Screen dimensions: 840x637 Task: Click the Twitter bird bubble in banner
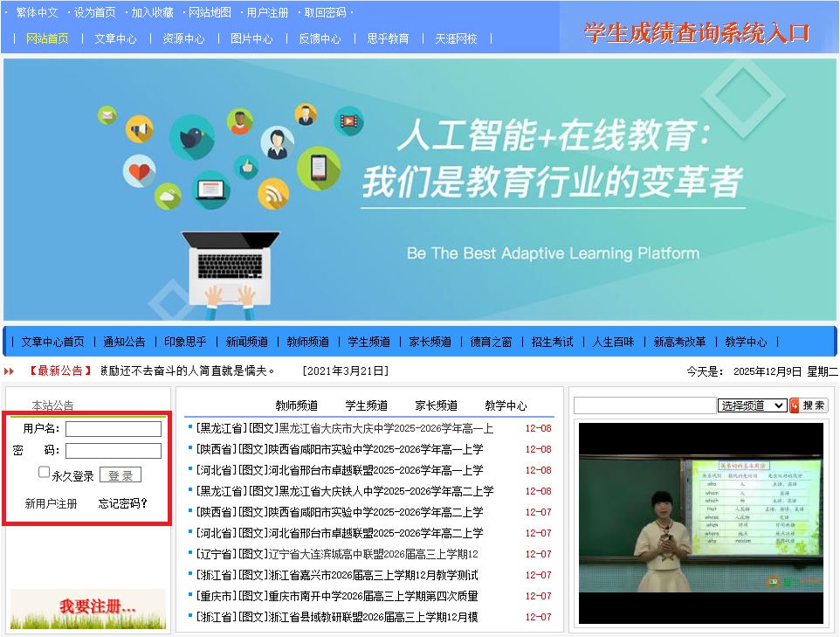(191, 138)
